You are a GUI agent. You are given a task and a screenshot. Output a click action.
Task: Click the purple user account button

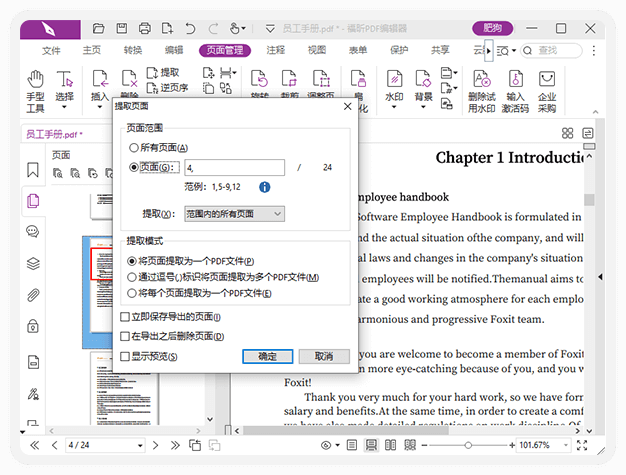coord(493,28)
